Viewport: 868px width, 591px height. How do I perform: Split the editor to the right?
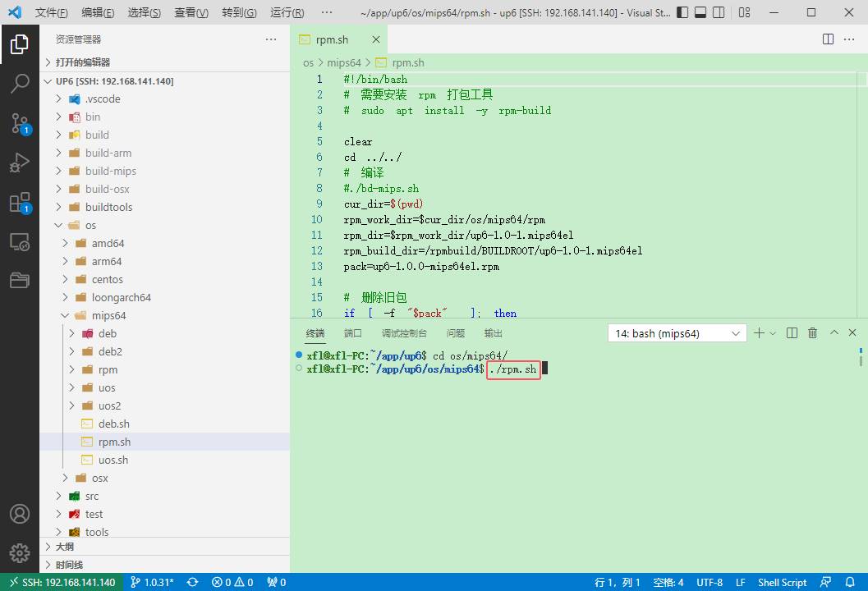coord(829,39)
